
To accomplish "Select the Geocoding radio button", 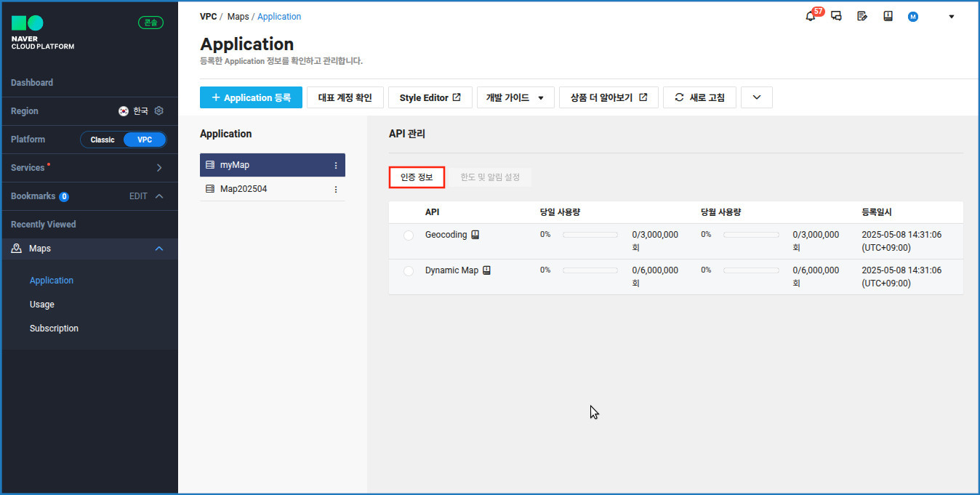I will tap(409, 236).
